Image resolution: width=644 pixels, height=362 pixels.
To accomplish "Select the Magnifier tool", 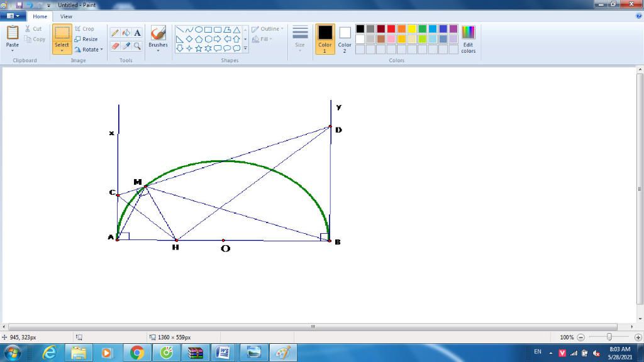I will pyautogui.click(x=137, y=46).
